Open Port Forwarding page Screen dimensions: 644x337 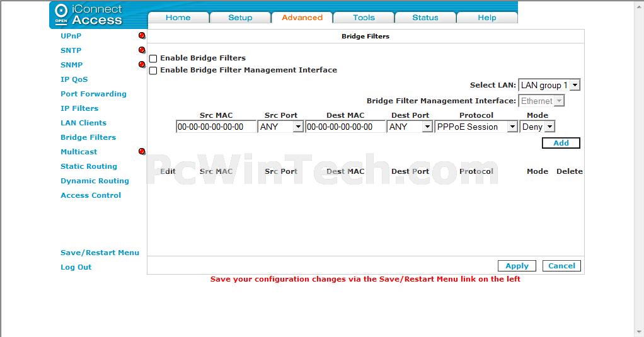[x=94, y=94]
